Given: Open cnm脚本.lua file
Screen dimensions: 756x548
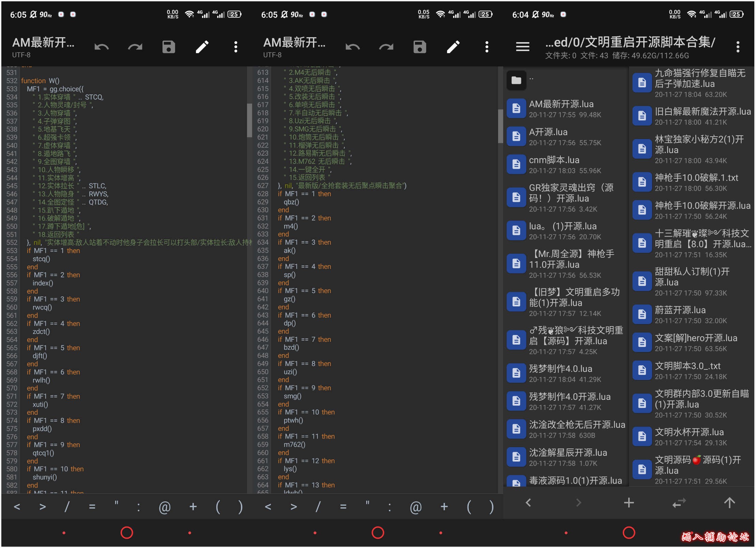Looking at the screenshot, I should (566, 165).
